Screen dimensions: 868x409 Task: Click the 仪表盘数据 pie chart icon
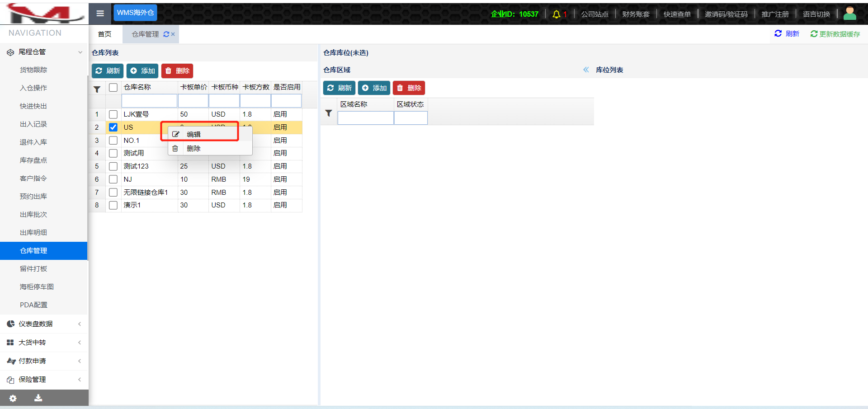[10, 324]
